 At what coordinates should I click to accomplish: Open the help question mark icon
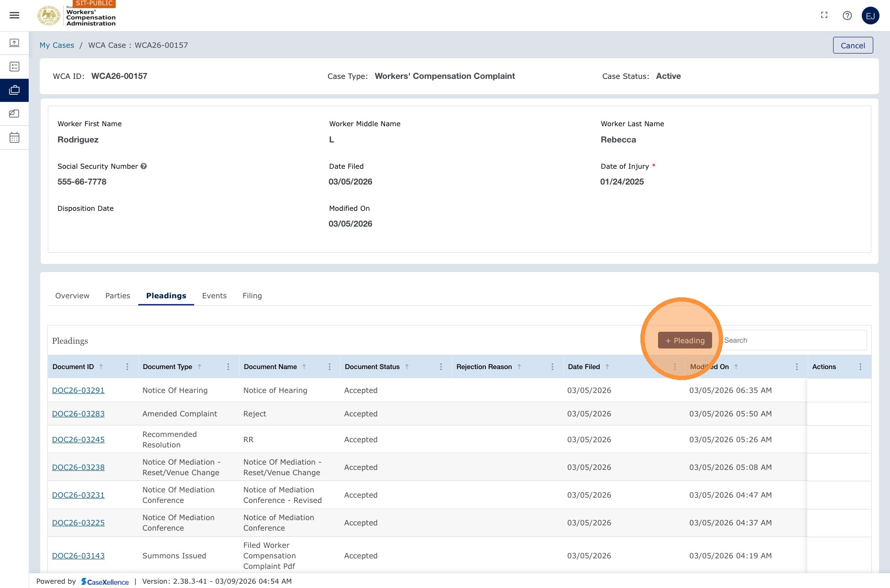(x=847, y=15)
